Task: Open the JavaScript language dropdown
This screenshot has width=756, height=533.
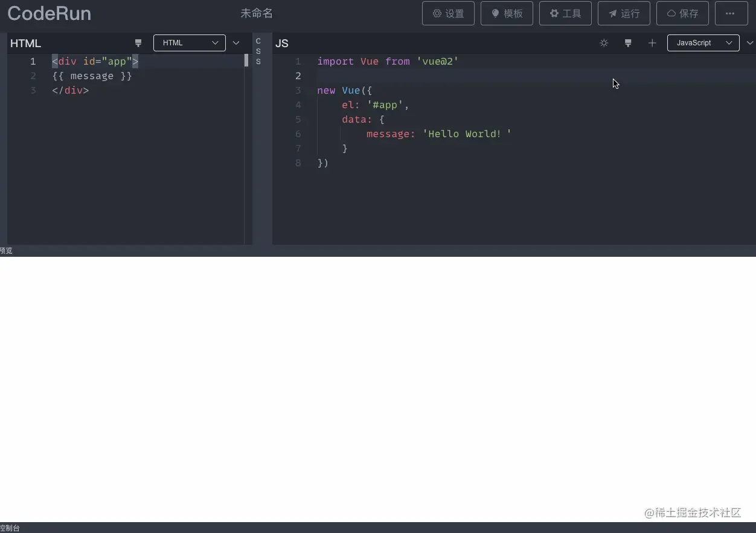Action: pos(703,43)
